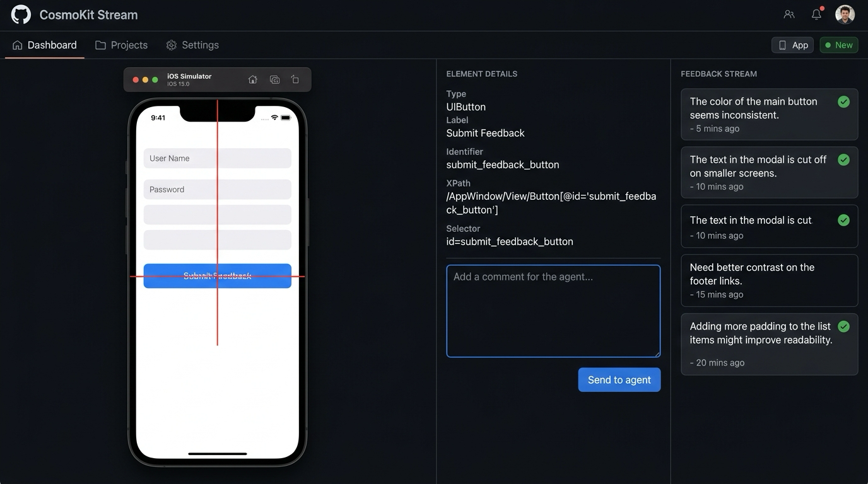
Task: Click the 'iOS Simulator' window title
Action: [189, 76]
